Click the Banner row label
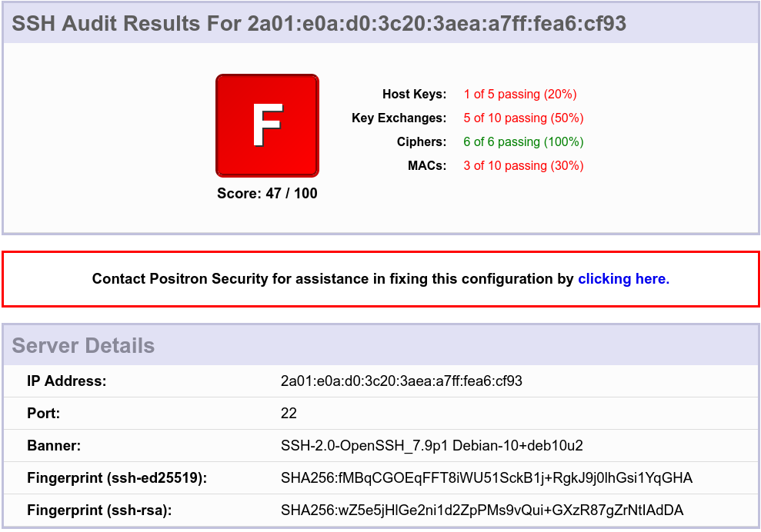The image size is (761, 532). 54,446
